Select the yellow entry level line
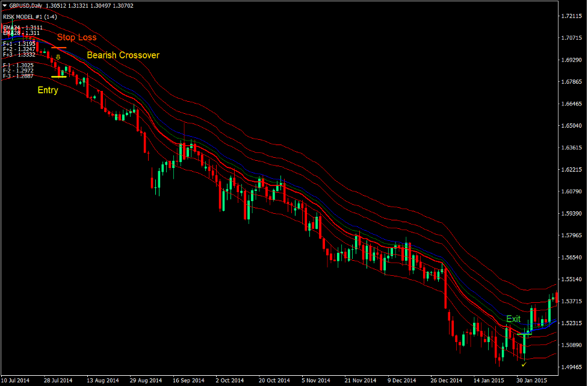588x386 pixels. coord(60,76)
